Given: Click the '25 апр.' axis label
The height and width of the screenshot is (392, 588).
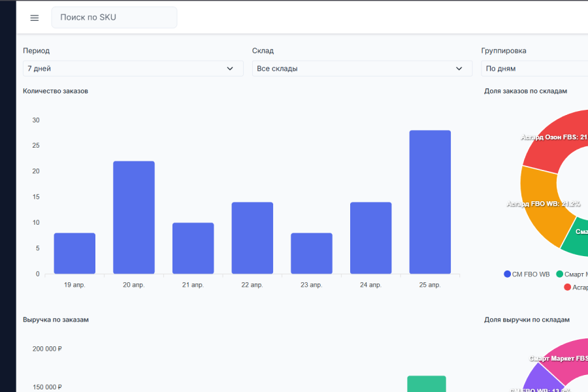Looking at the screenshot, I should (x=430, y=285).
